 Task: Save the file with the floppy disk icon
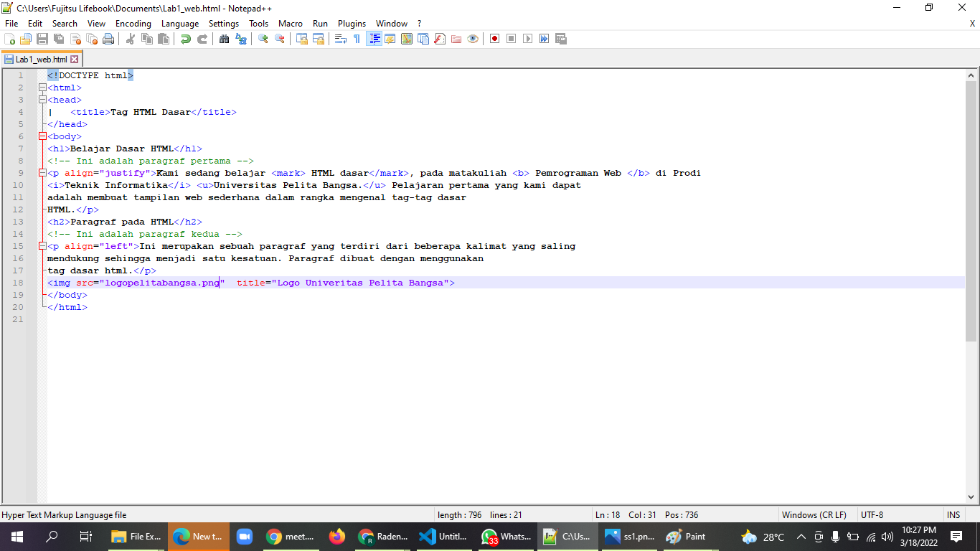tap(42, 39)
